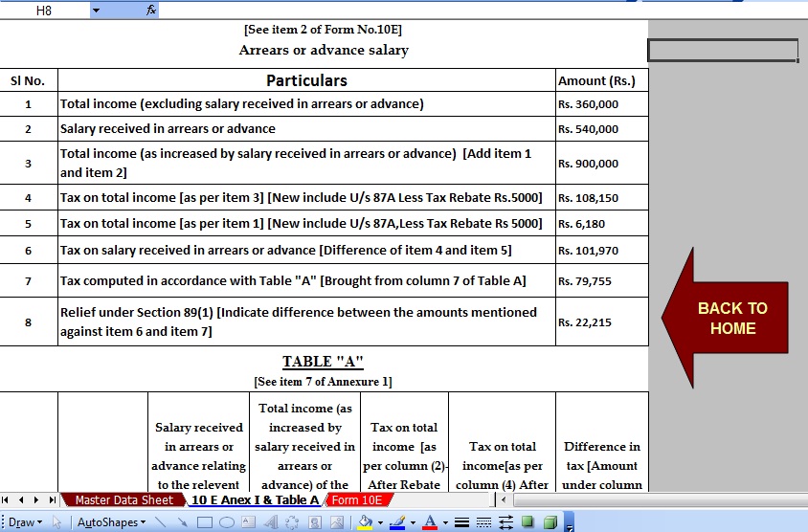Select the Oval shape tool

[x=227, y=522]
